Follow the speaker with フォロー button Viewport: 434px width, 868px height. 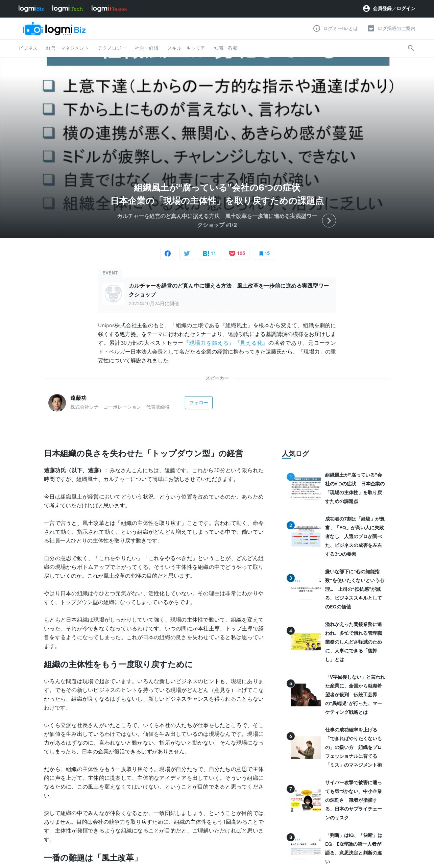[199, 403]
